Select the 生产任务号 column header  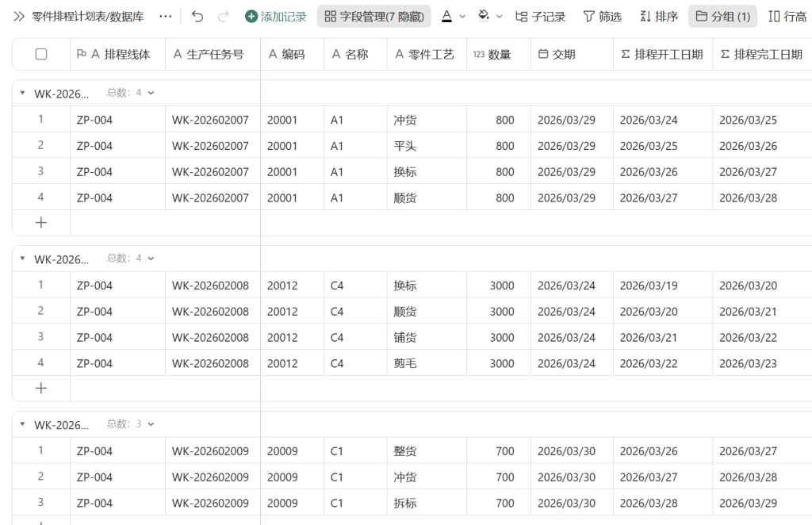tap(213, 54)
